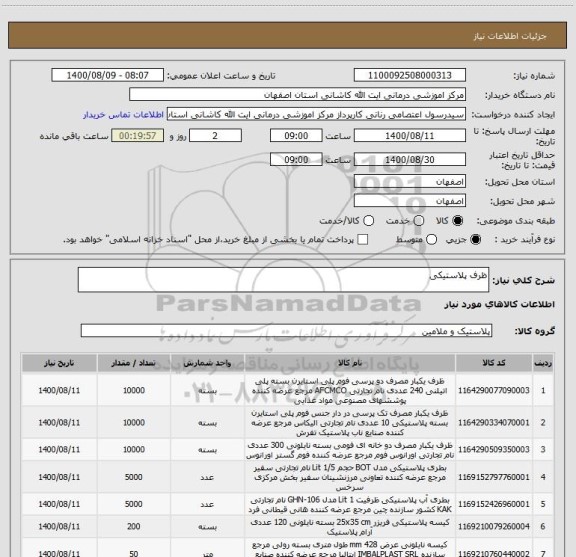Viewport: 576px width, 557px height.
Task: Click the need number field 1100092508000313
Action: [x=410, y=75]
